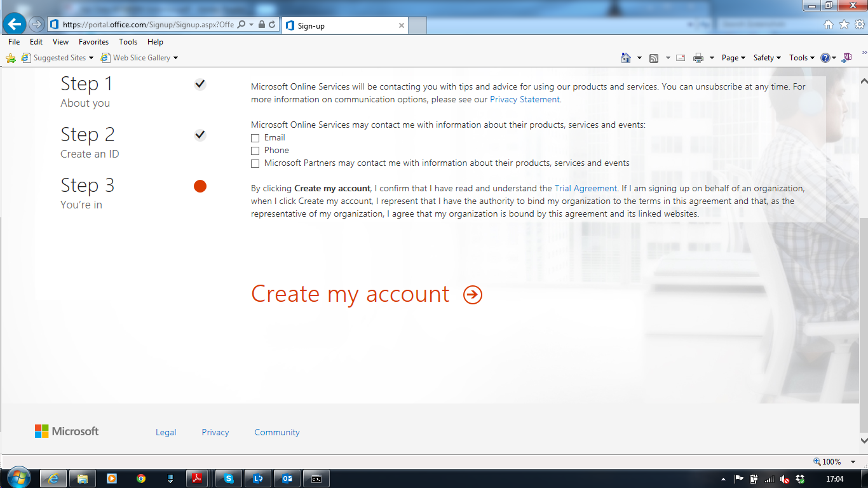Open the Favorites menu
This screenshot has height=488, width=868.
coord(93,42)
